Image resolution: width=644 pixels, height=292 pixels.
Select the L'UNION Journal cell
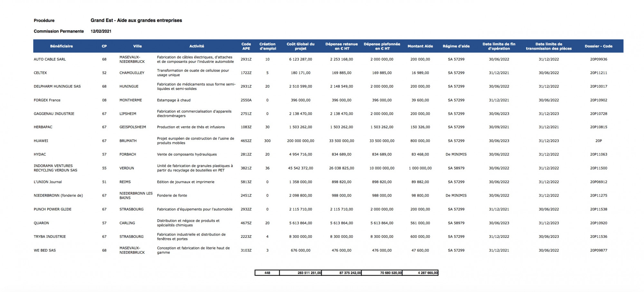pos(48,182)
